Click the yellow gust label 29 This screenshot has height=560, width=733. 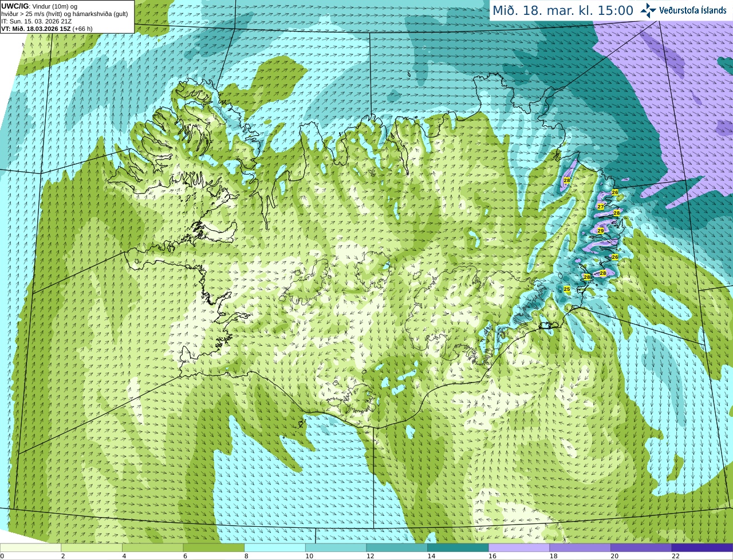tap(601, 231)
